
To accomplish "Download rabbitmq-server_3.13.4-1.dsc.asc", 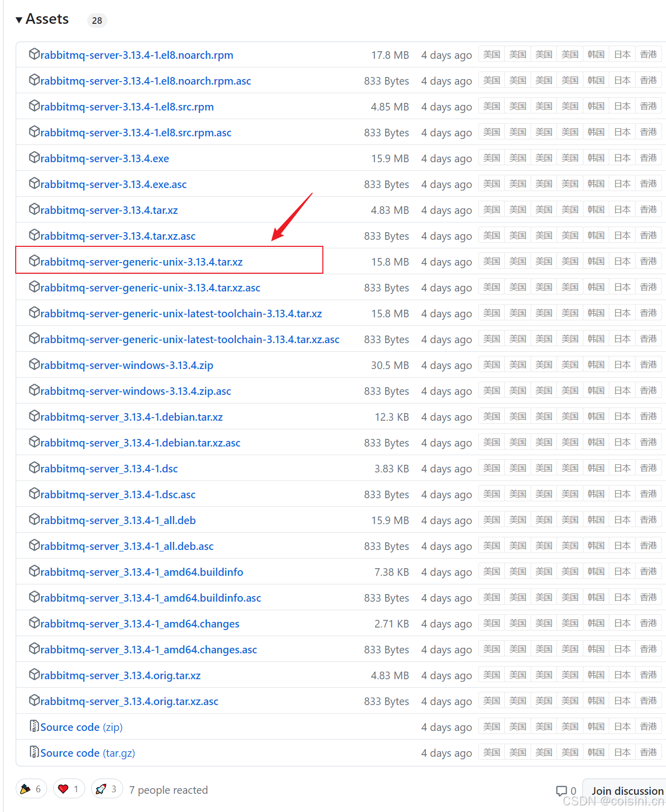I will point(118,495).
